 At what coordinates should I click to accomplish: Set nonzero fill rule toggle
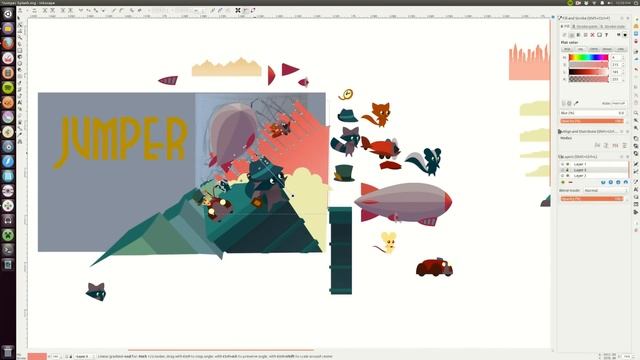(x=625, y=35)
